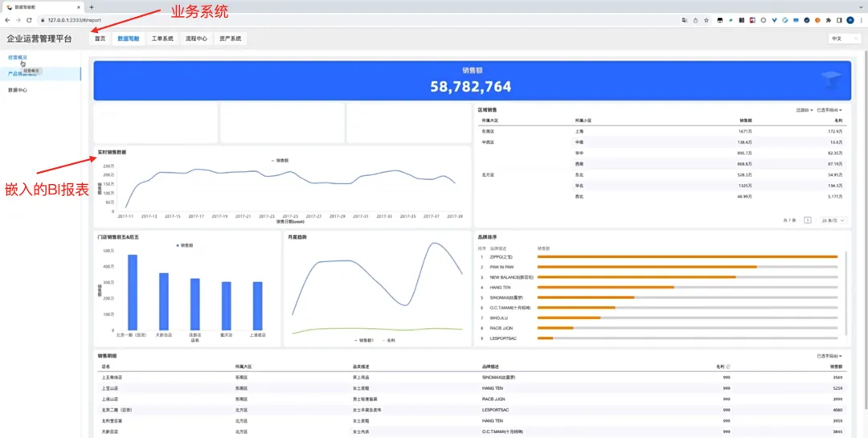The image size is (868, 438).
Task: Switch to the 工单系统 tab
Action: 162,39
